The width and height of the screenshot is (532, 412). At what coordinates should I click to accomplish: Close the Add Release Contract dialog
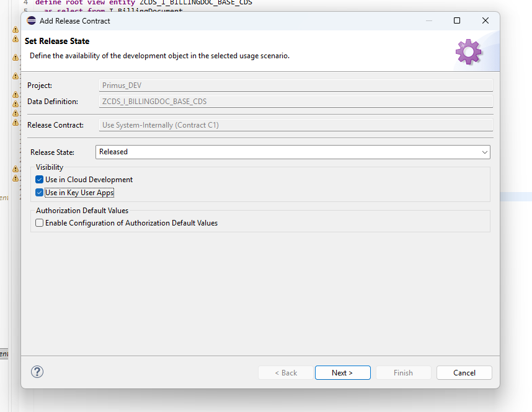point(485,20)
